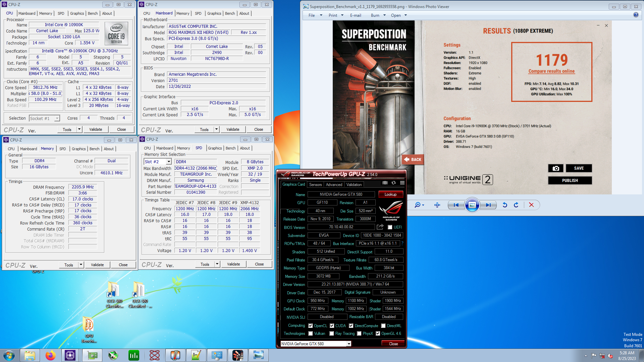Toggle the CUDA checkbox
644x362 pixels.
332,326
